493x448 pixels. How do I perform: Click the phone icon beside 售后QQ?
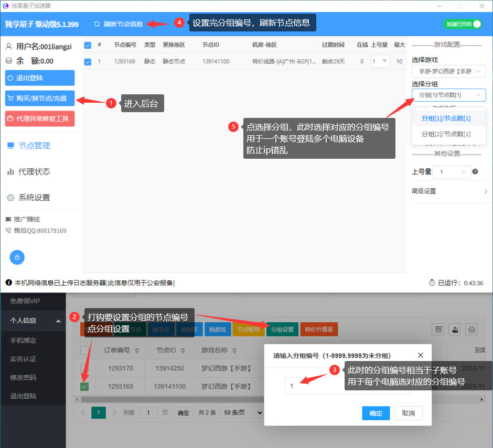pyautogui.click(x=8, y=230)
